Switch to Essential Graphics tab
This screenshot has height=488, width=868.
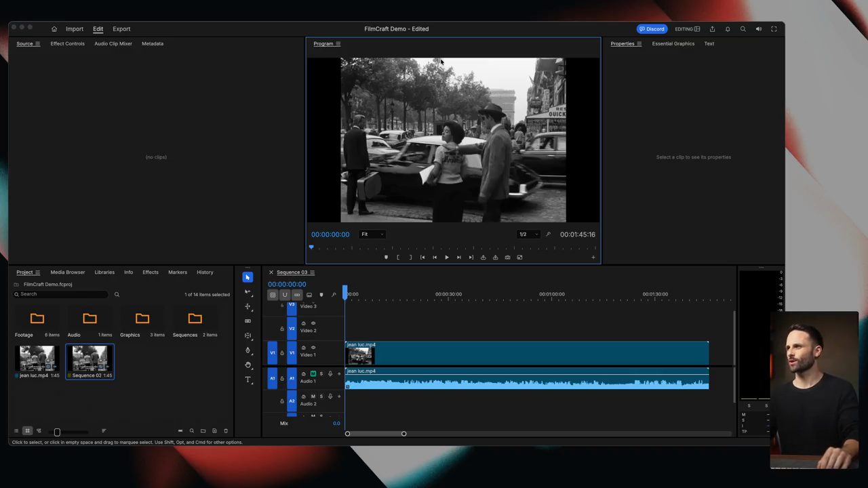click(x=673, y=44)
